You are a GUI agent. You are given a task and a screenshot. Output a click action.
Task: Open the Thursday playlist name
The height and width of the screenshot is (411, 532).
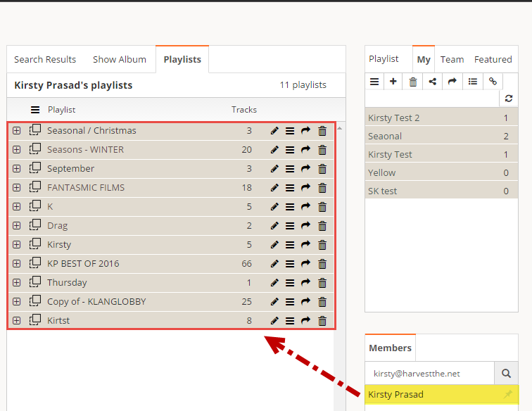(67, 283)
